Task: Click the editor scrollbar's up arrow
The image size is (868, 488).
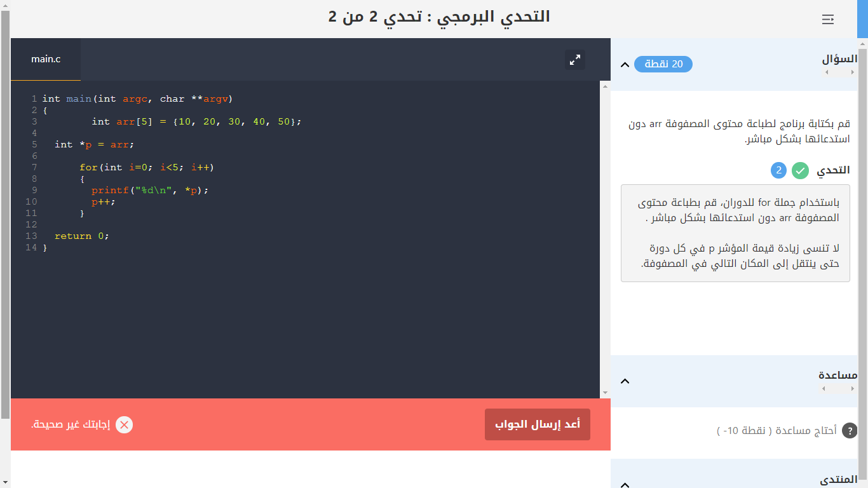Action: pos(605,86)
